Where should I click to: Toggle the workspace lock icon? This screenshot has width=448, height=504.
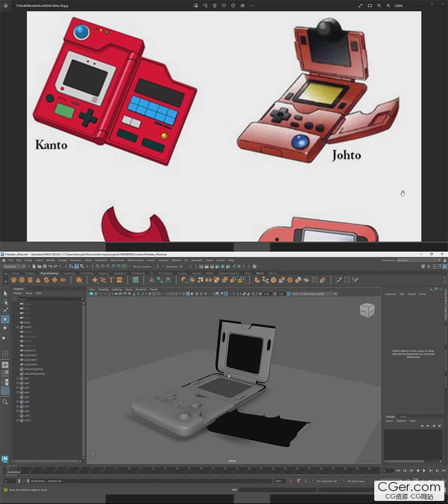point(445,260)
